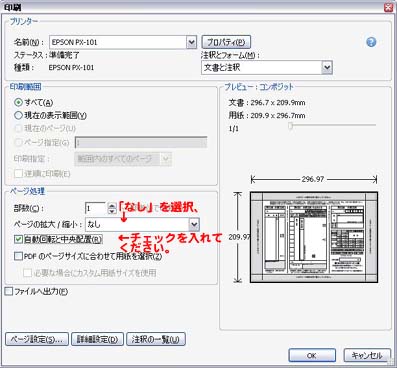Click the preview page slider handle
The width and height of the screenshot is (397, 368).
290,126
